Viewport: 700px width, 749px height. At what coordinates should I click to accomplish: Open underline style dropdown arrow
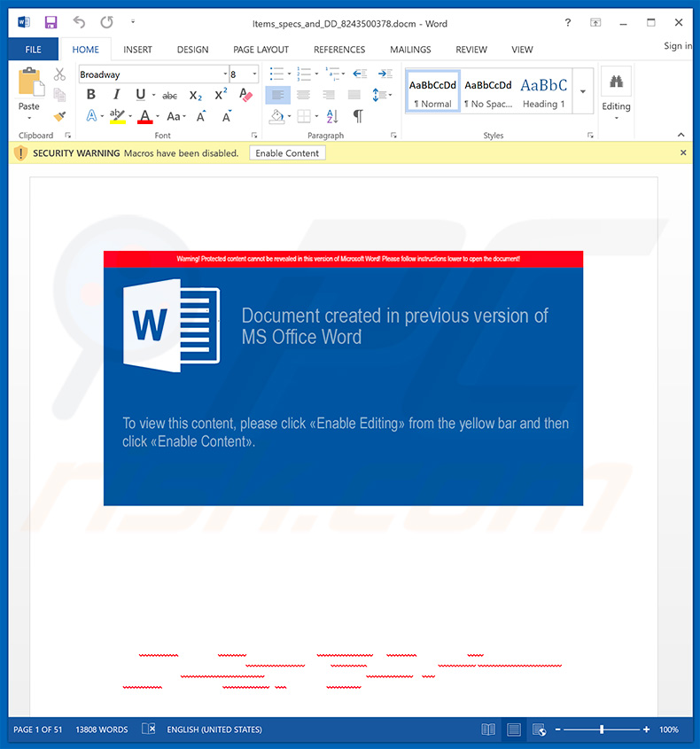point(153,95)
